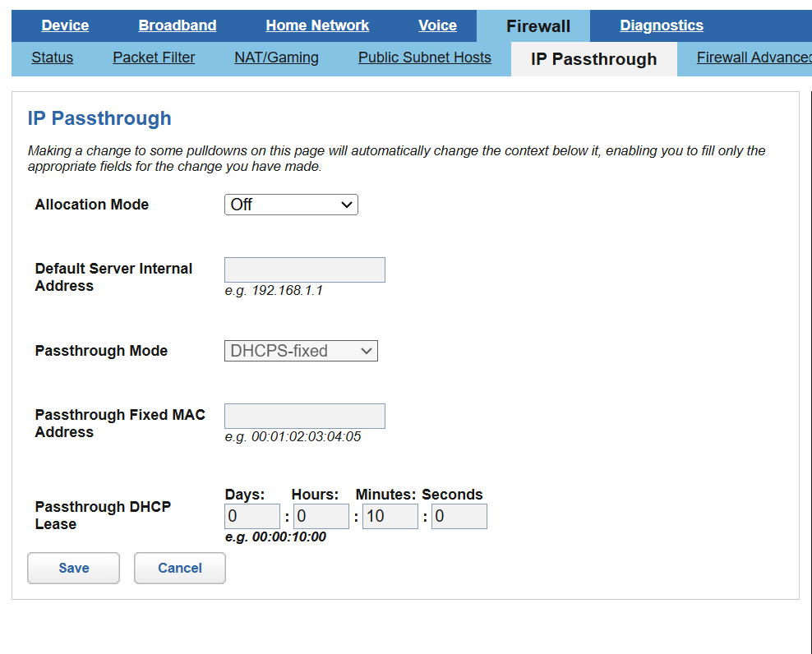Click the Save button

pos(73,568)
